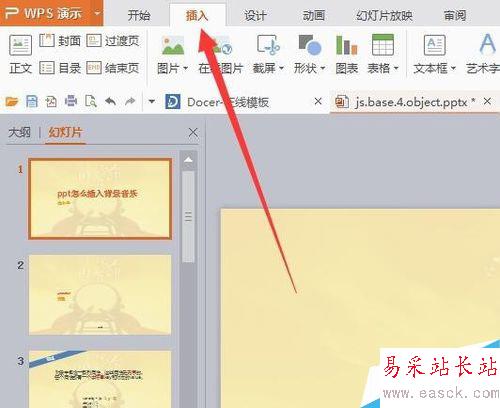Image resolution: width=500 pixels, height=408 pixels.
Task: Click the Docer logo icon
Action: point(173,102)
